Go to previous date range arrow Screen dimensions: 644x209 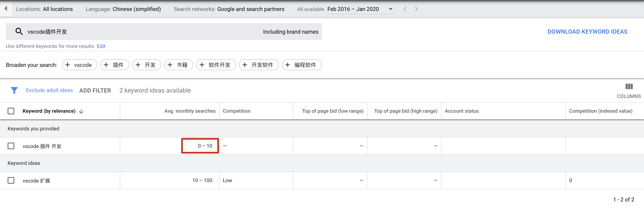(405, 9)
